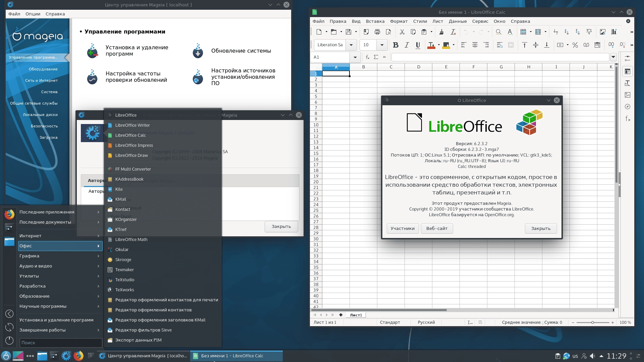Open Find & Replace magnifier icon
644x362 pixels.
pos(499,32)
